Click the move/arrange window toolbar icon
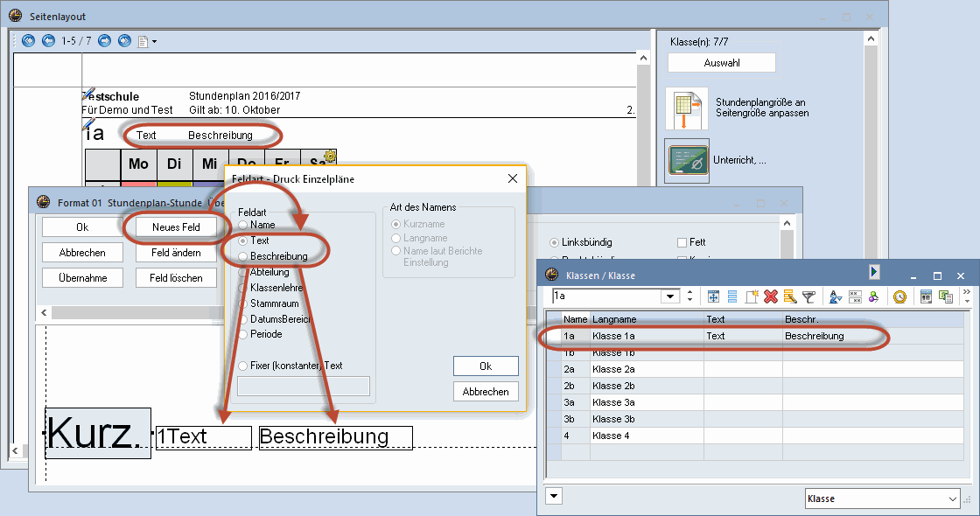Screen dimensions: 980x516 pyautogui.click(x=713, y=296)
